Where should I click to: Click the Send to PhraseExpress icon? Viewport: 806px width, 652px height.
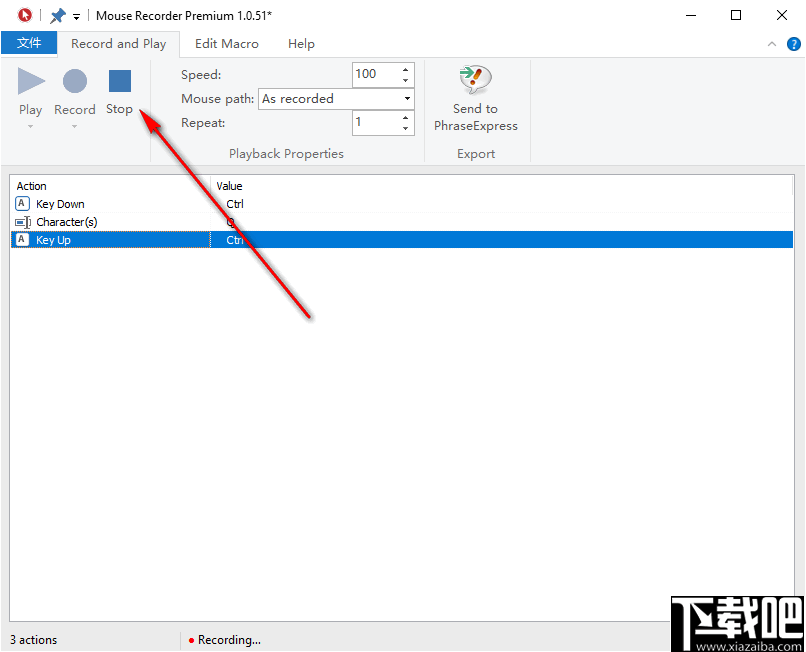[x=475, y=79]
